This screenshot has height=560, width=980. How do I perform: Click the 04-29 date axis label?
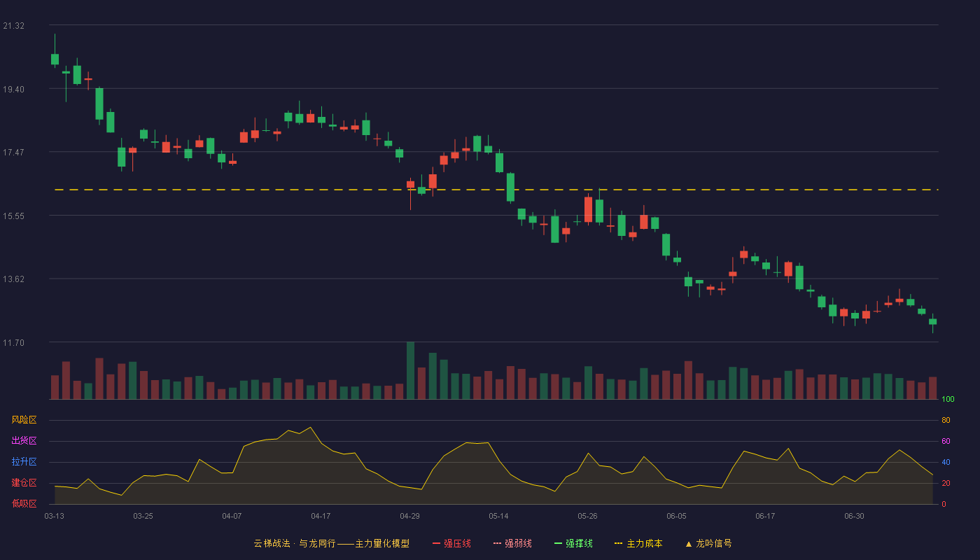pyautogui.click(x=409, y=516)
